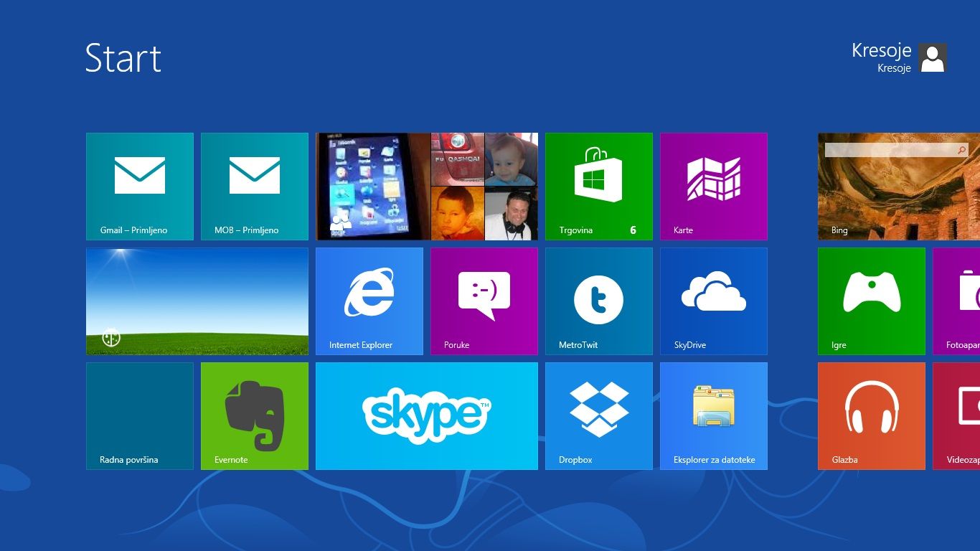980x551 pixels.
Task: Open the Radna površina desktop tile
Action: [x=140, y=416]
